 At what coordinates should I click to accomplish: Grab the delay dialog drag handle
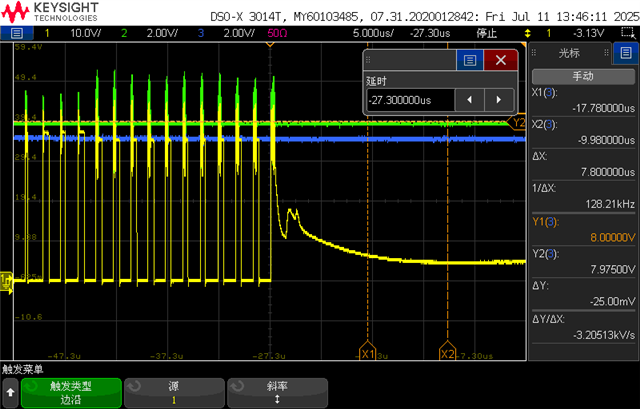368,60
